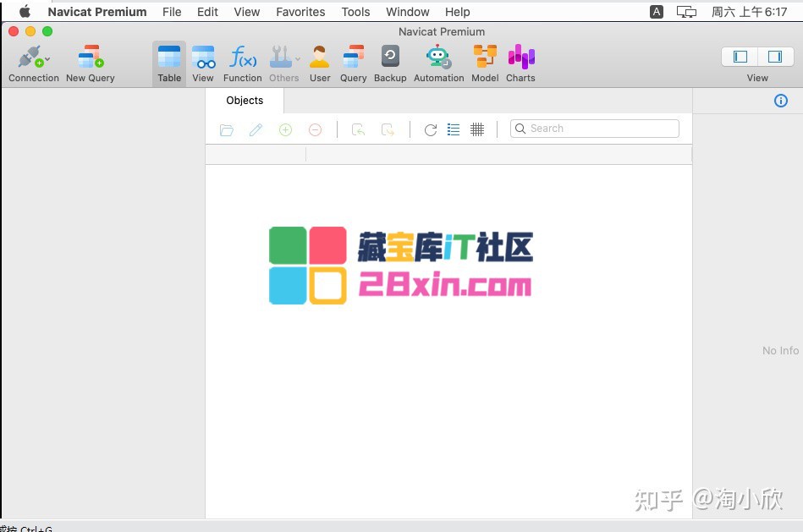Open the display mirroring menu icon

(686, 12)
